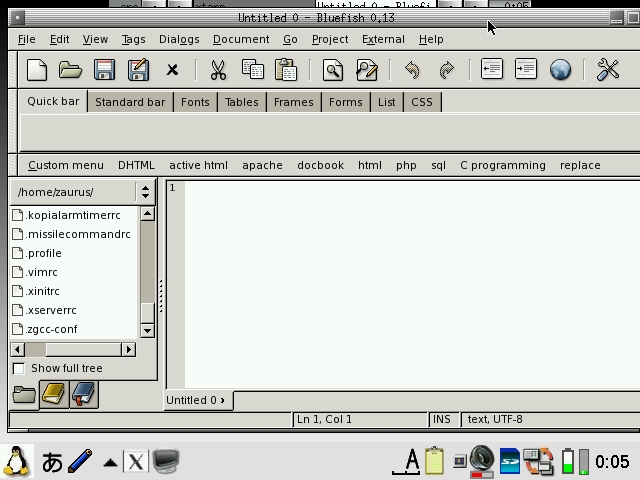Image resolution: width=640 pixels, height=480 pixels.
Task: Open the Find magnifier icon
Action: pos(333,69)
